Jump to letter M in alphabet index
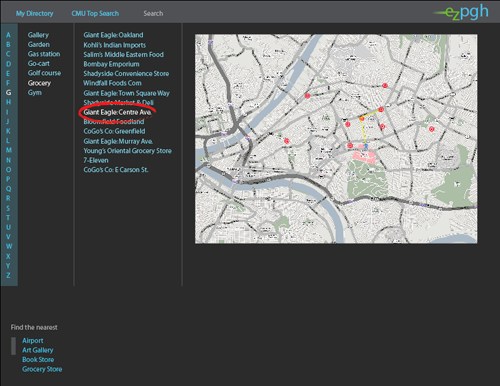Screen dimensions: 500x386 coord(8,150)
